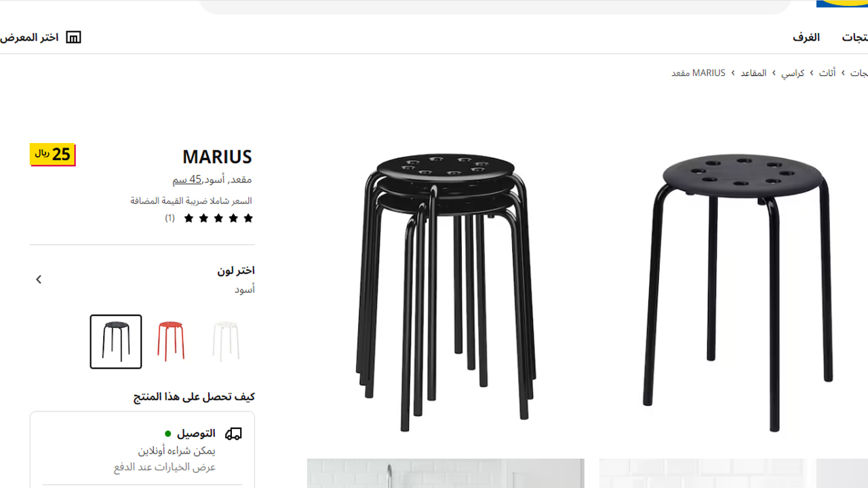Viewport: 868px width, 488px height.
Task: Go to أثاث breadcrumb link
Action: [x=827, y=73]
